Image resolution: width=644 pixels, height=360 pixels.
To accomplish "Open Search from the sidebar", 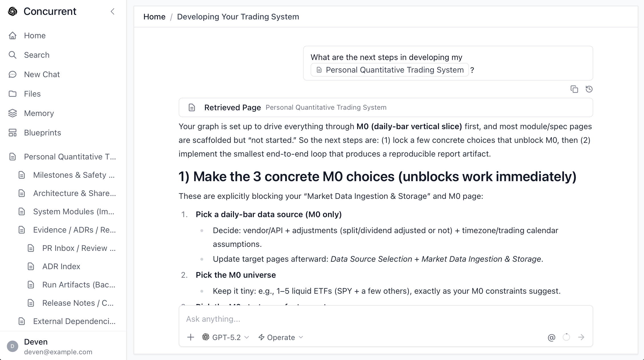I will pyautogui.click(x=37, y=55).
